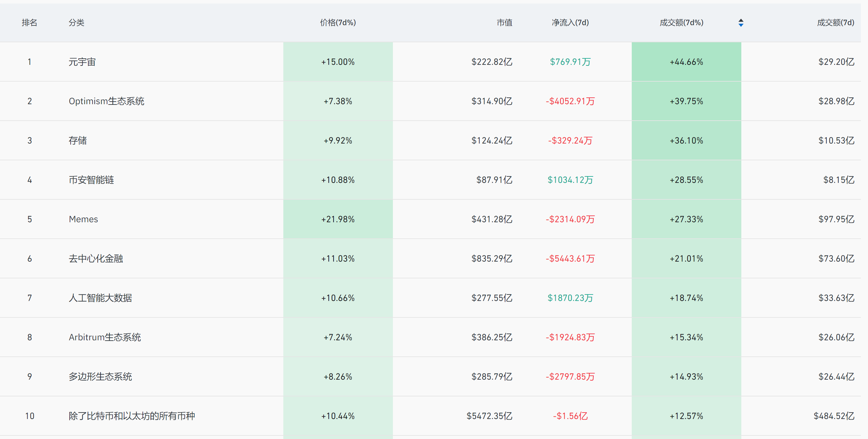Click volume value $33.63亿
This screenshot has height=439, width=868.
point(836,298)
